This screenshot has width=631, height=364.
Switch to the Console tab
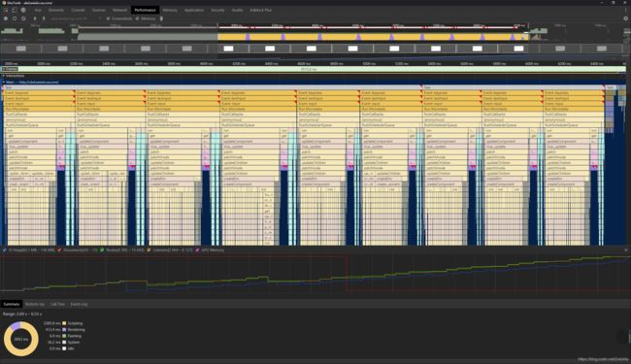(78, 10)
